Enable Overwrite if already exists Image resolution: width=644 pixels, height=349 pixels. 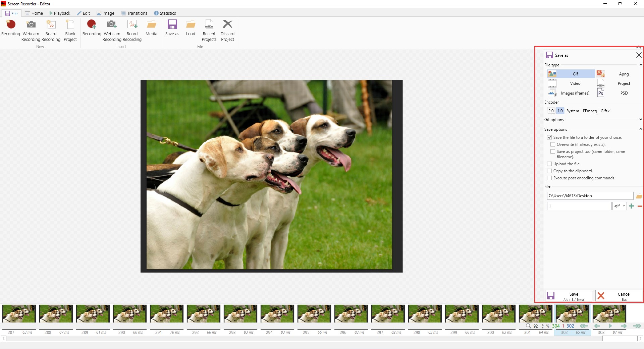point(553,144)
